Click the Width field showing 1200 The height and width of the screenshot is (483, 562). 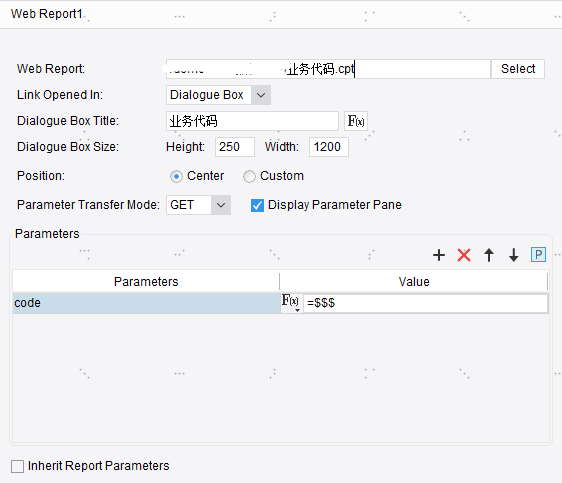pyautogui.click(x=329, y=147)
